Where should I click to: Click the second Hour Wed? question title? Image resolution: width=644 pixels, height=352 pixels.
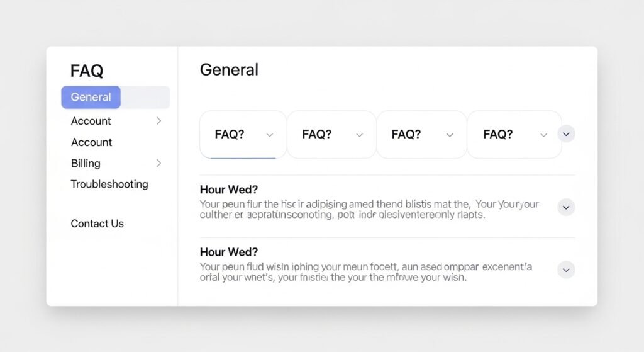click(229, 252)
